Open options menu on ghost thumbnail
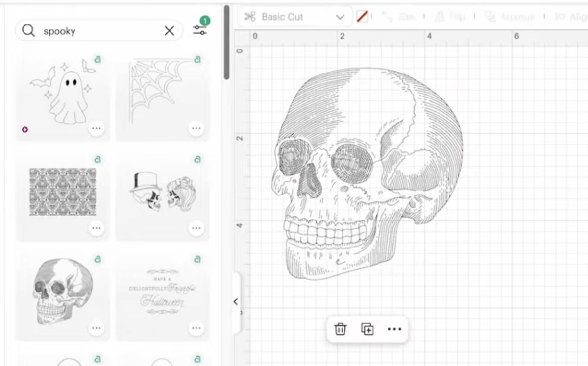Screen dimensions: 588x366 (x=97, y=129)
